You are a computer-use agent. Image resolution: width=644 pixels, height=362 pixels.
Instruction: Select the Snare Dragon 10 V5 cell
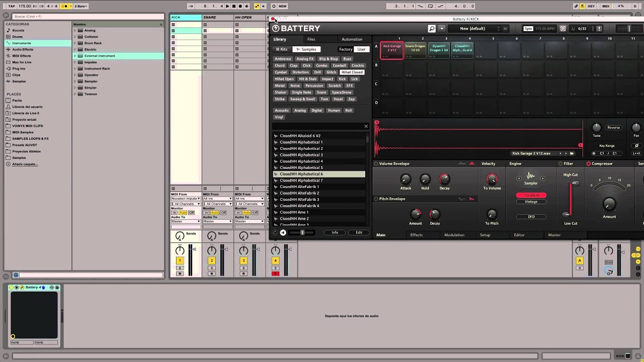click(x=415, y=50)
